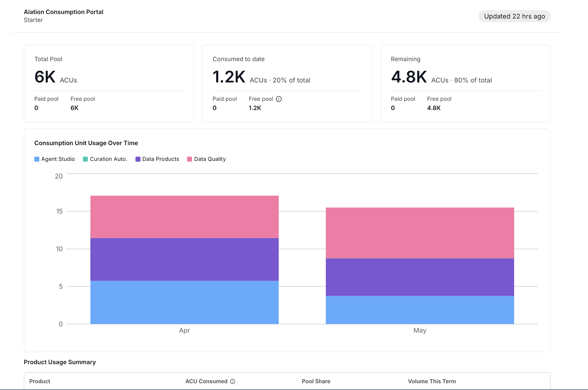The image size is (588, 390).
Task: Click Free pool 6K value in Total Pool
Action: tap(74, 108)
